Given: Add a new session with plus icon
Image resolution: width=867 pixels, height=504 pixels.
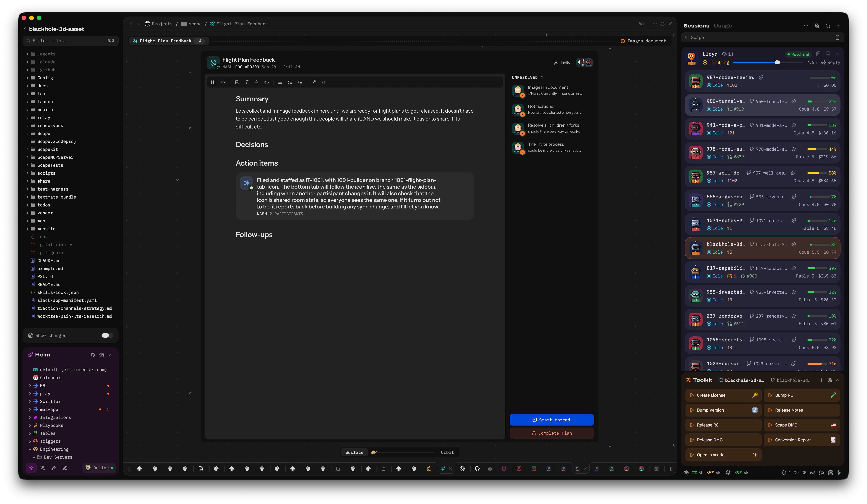Looking at the screenshot, I should pyautogui.click(x=839, y=26).
